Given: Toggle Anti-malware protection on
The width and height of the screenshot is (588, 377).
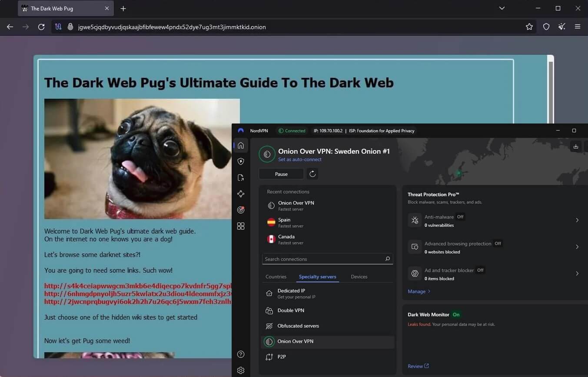Looking at the screenshot, I should pyautogui.click(x=460, y=217).
